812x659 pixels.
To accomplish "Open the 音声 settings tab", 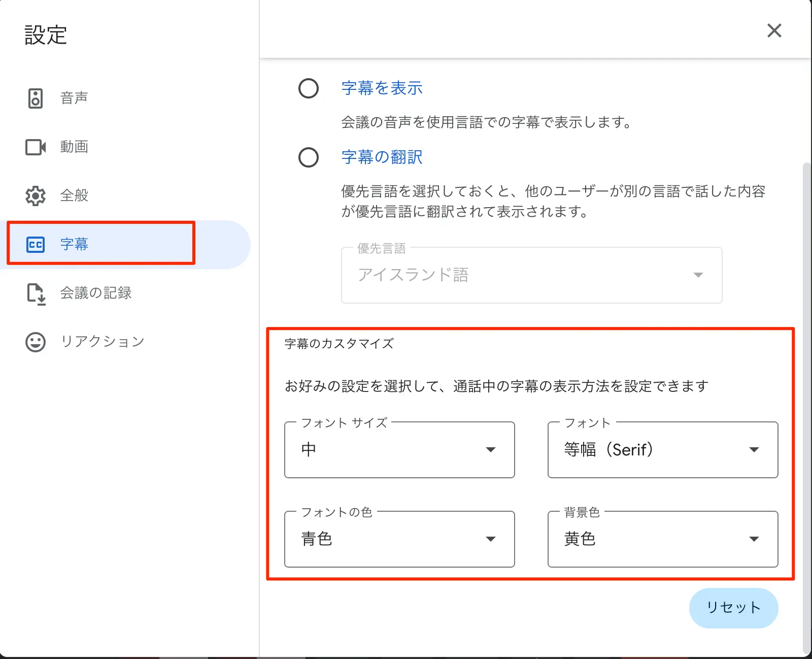I will (x=125, y=98).
